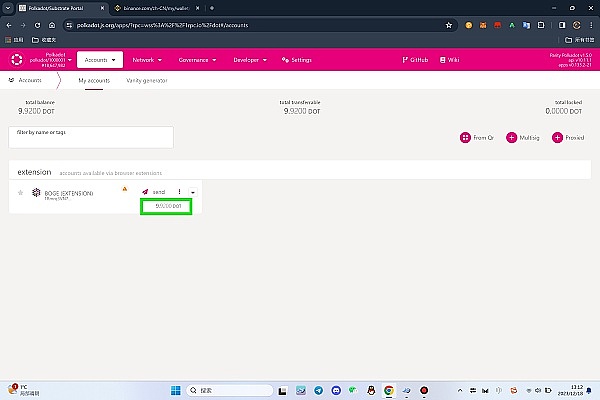Create a Multisig account
This screenshot has height=400, width=600.
(523, 137)
